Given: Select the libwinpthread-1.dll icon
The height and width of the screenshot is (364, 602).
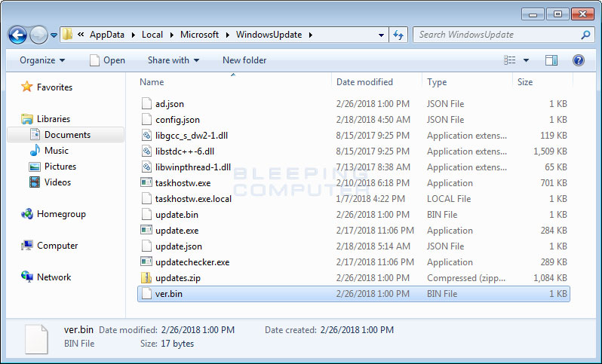Looking at the screenshot, I should 146,167.
